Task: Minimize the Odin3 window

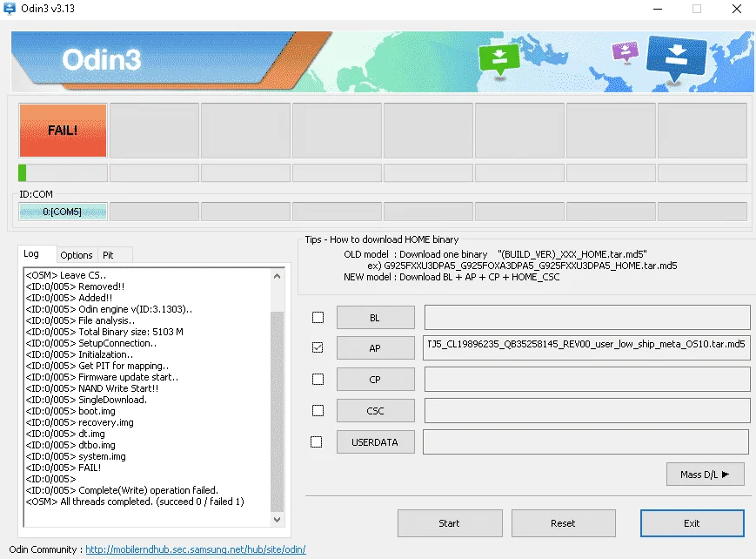Action: [x=657, y=9]
